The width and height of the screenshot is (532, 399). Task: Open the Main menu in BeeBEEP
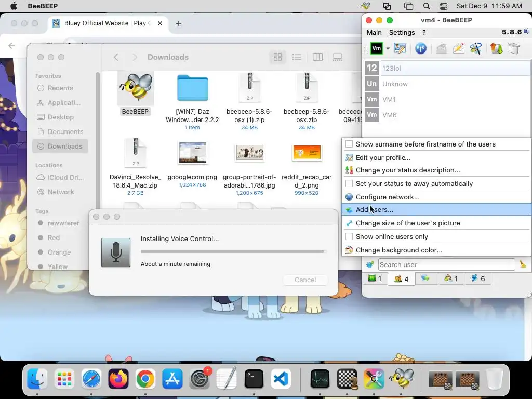point(374,33)
